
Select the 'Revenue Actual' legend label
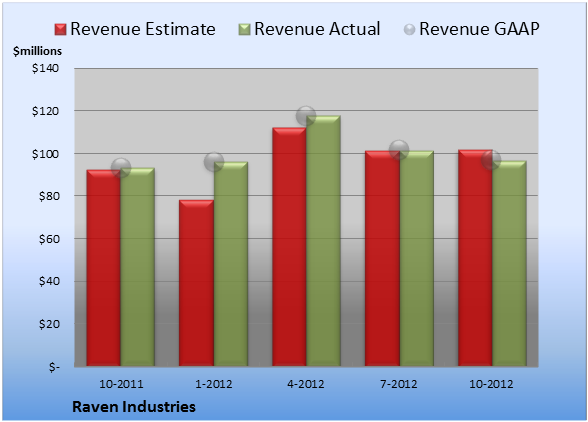pos(317,29)
